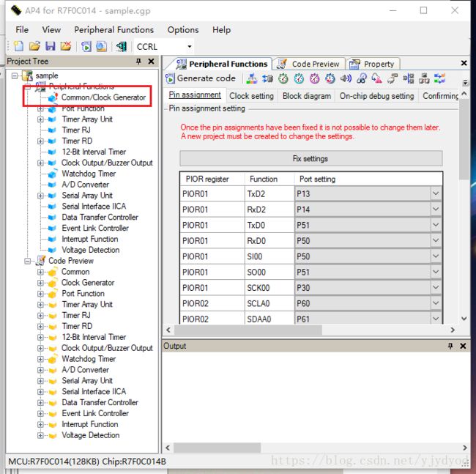This screenshot has height=474, width=476.
Task: Collapse the Code Preview tree node
Action: (x=28, y=261)
